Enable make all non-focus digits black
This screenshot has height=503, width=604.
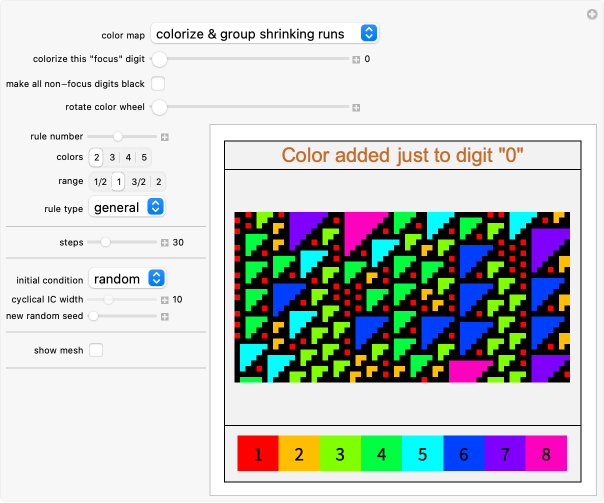[x=158, y=83]
